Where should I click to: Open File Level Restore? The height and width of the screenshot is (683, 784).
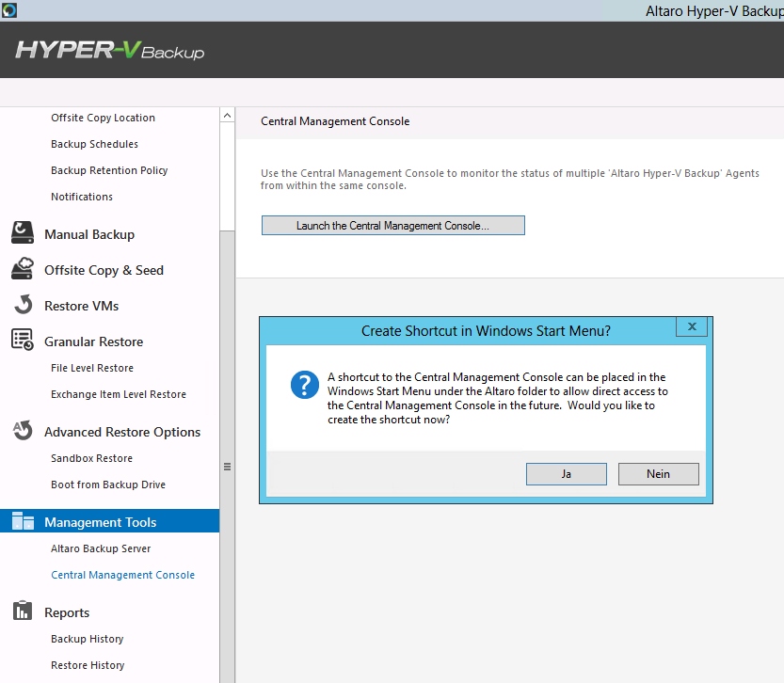(x=92, y=368)
